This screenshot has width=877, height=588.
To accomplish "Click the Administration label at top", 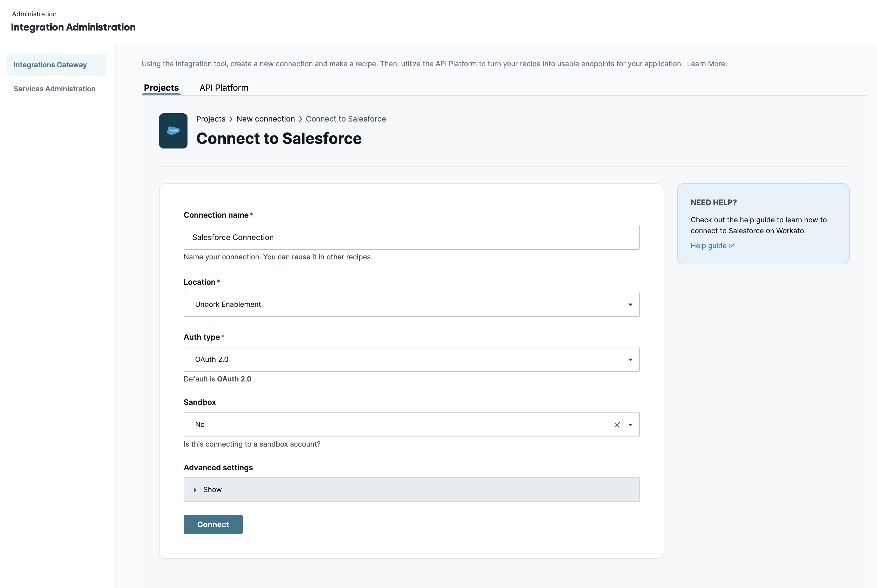I will (x=34, y=14).
